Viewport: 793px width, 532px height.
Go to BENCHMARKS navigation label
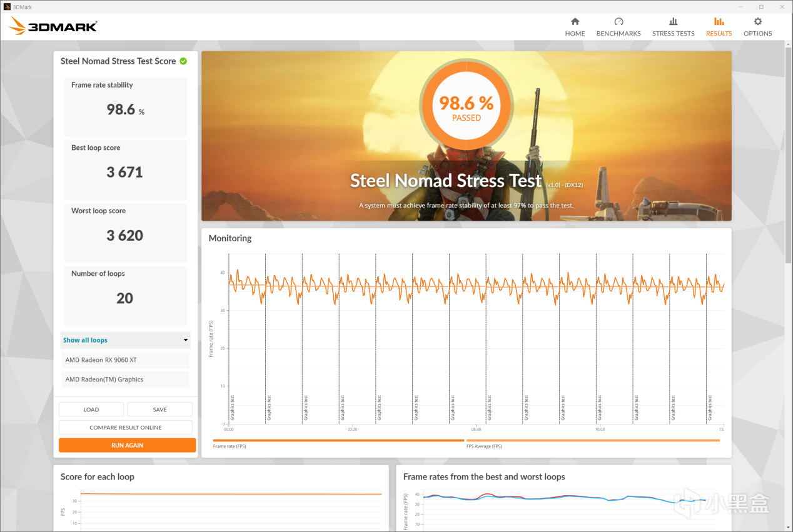click(x=619, y=34)
